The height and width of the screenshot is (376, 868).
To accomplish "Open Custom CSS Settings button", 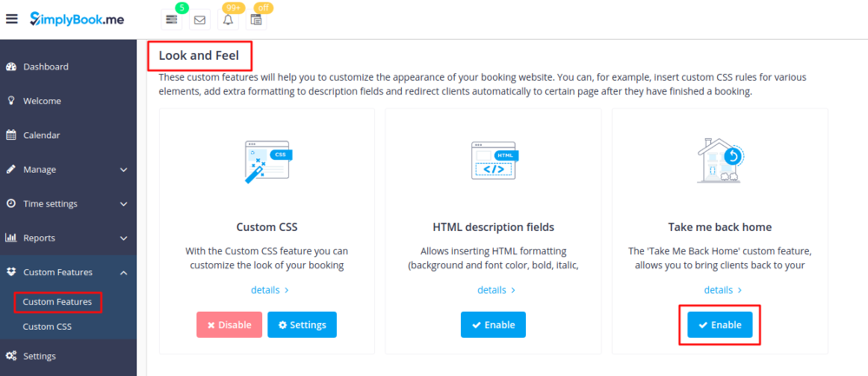I will (302, 325).
